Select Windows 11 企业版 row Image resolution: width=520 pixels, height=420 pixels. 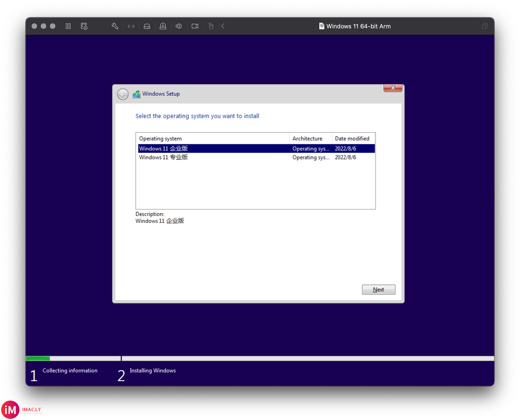coord(256,148)
